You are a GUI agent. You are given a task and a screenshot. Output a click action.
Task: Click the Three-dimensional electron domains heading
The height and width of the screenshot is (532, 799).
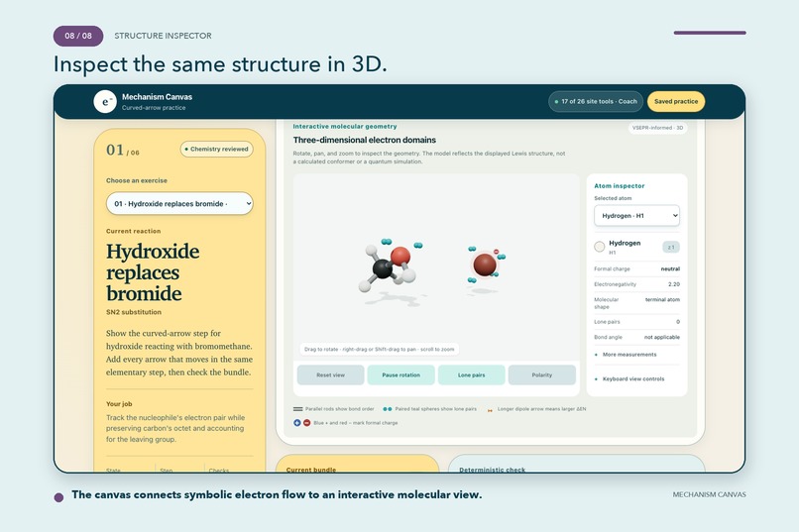pyautogui.click(x=365, y=140)
